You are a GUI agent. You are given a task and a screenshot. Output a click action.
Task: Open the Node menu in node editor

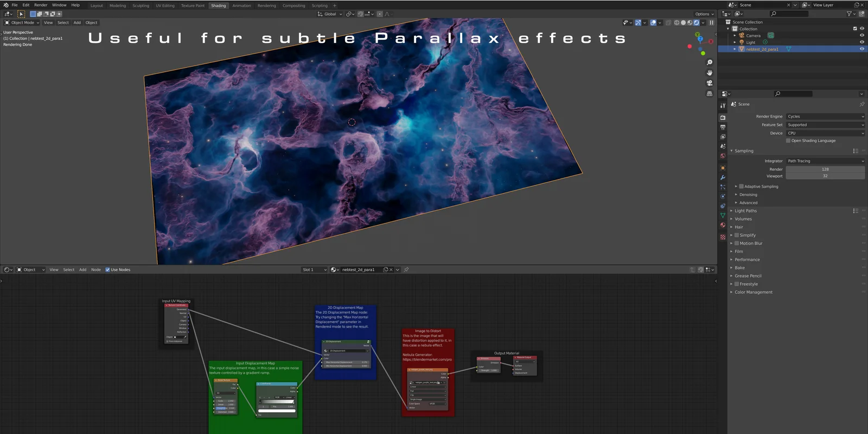click(96, 270)
